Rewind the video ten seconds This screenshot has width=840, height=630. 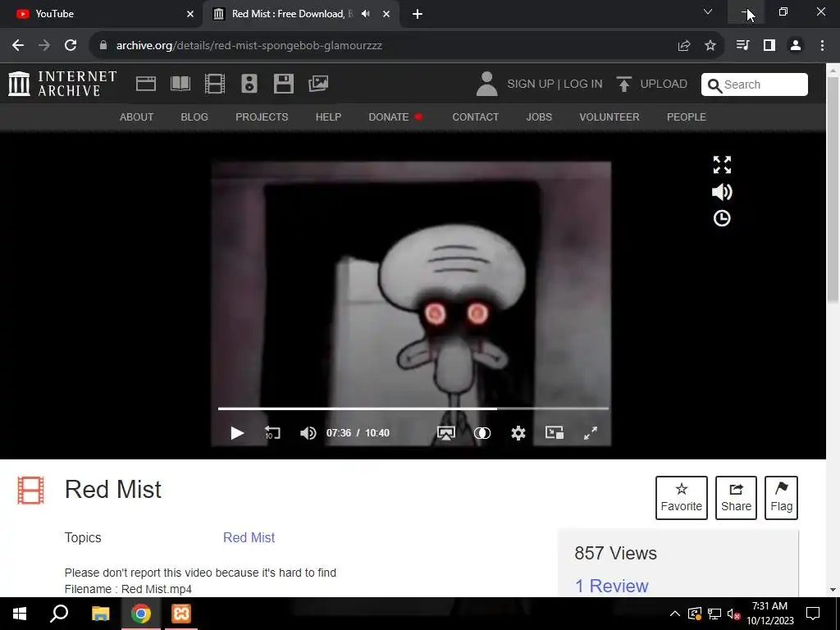[x=272, y=433]
